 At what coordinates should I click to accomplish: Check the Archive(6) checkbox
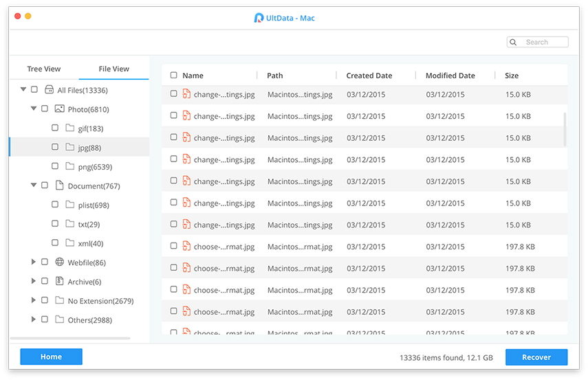tap(45, 280)
